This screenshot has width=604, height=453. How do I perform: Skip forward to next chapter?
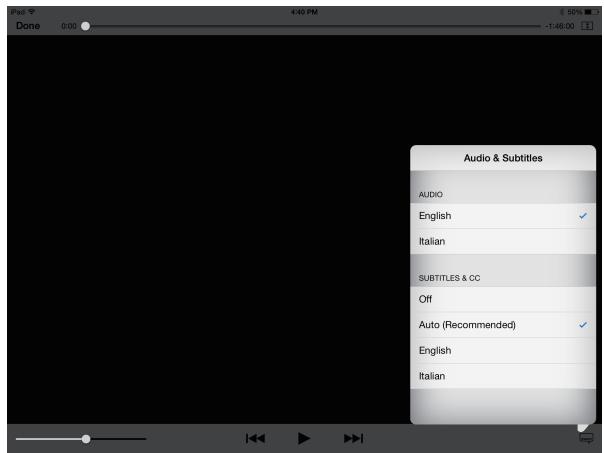pyautogui.click(x=353, y=438)
